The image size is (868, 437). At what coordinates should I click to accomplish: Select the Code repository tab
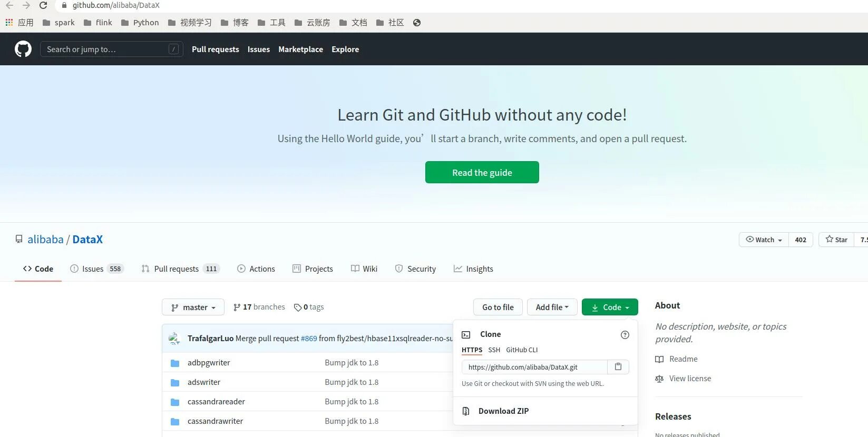tap(38, 269)
